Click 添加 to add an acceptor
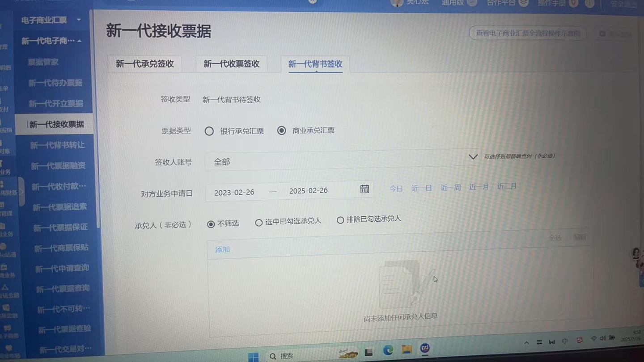 point(222,249)
